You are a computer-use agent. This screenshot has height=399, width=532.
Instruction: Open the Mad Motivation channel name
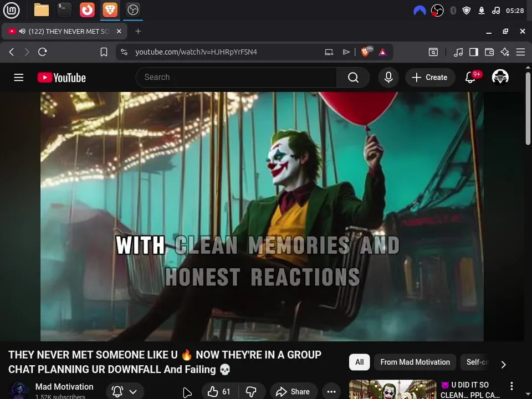(64, 387)
